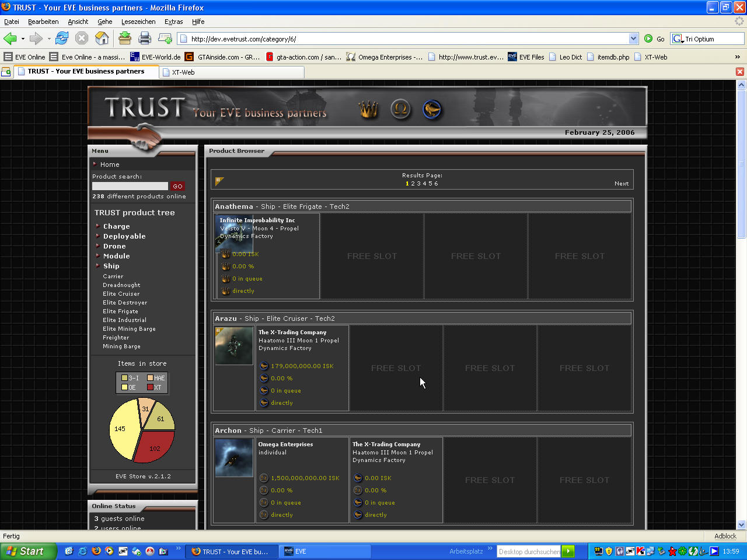747x560 pixels.
Task: Open the GTAinside.com bookmark
Action: [x=222, y=57]
